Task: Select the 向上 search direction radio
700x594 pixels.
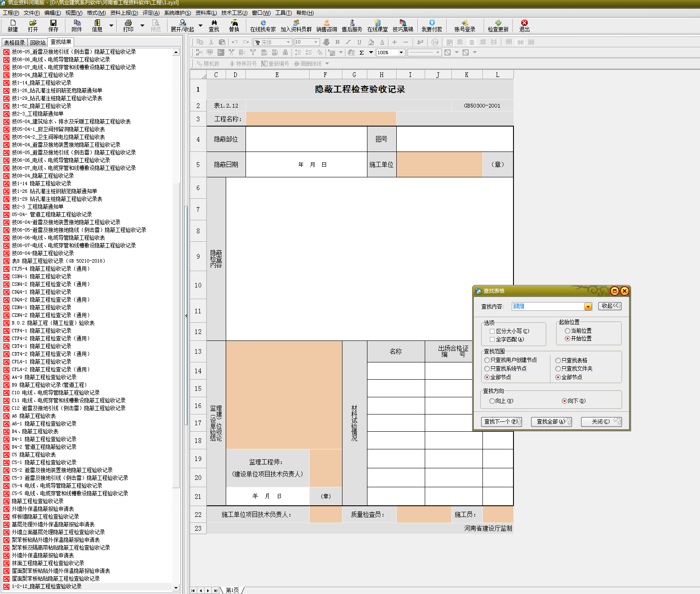Action: [x=492, y=401]
